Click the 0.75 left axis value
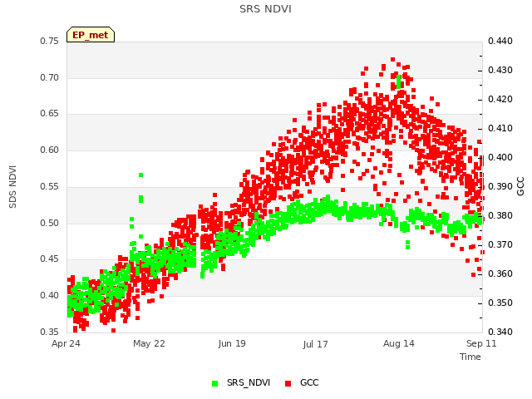This screenshot has width=532, height=399. click(x=50, y=41)
